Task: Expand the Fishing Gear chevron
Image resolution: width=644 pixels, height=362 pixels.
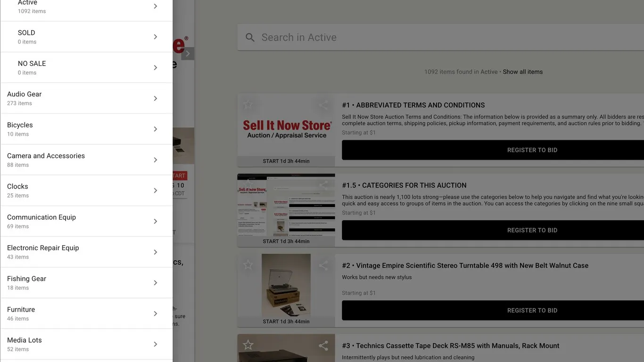Action: coord(156,283)
